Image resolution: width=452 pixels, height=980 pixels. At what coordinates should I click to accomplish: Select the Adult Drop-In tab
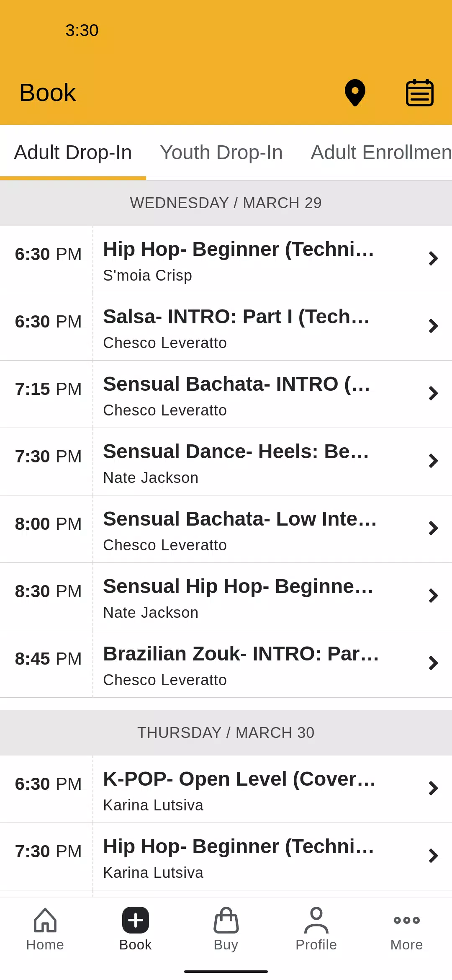click(x=73, y=152)
